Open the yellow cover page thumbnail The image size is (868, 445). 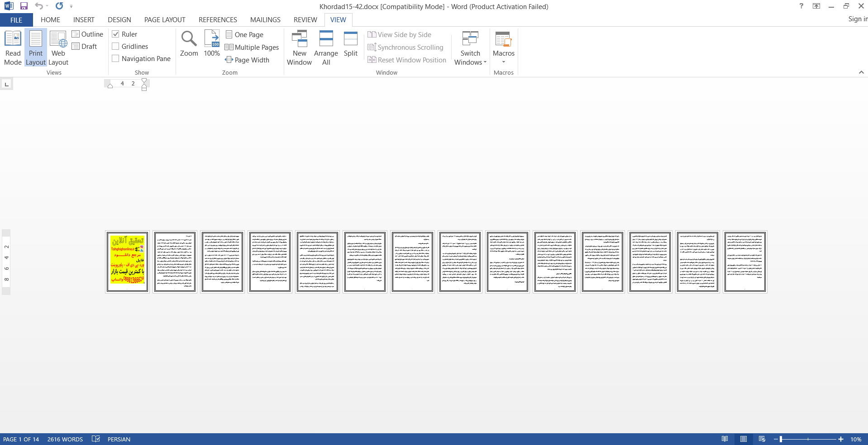pos(127,262)
